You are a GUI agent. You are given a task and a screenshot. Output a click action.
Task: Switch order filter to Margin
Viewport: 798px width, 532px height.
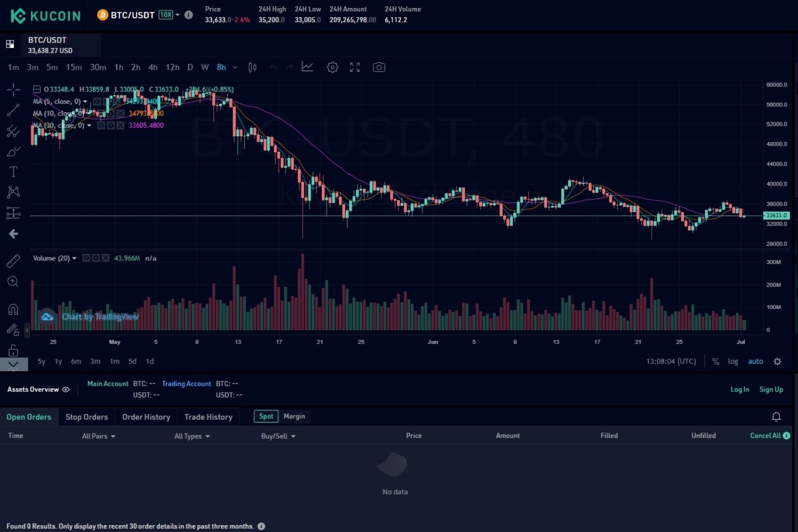click(x=294, y=417)
